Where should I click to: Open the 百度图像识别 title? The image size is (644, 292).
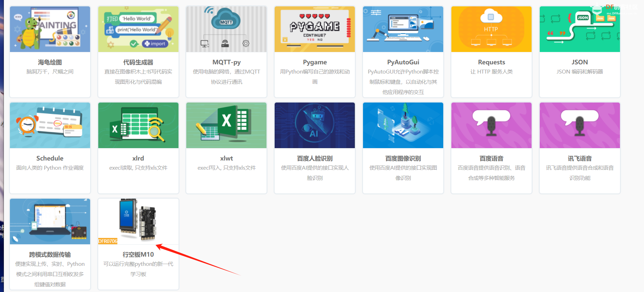click(x=403, y=158)
